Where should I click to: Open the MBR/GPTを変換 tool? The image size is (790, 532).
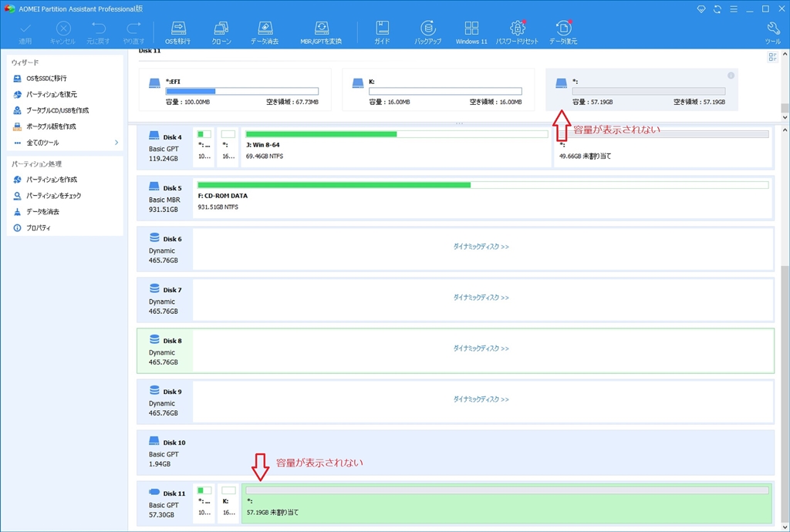[321, 33]
